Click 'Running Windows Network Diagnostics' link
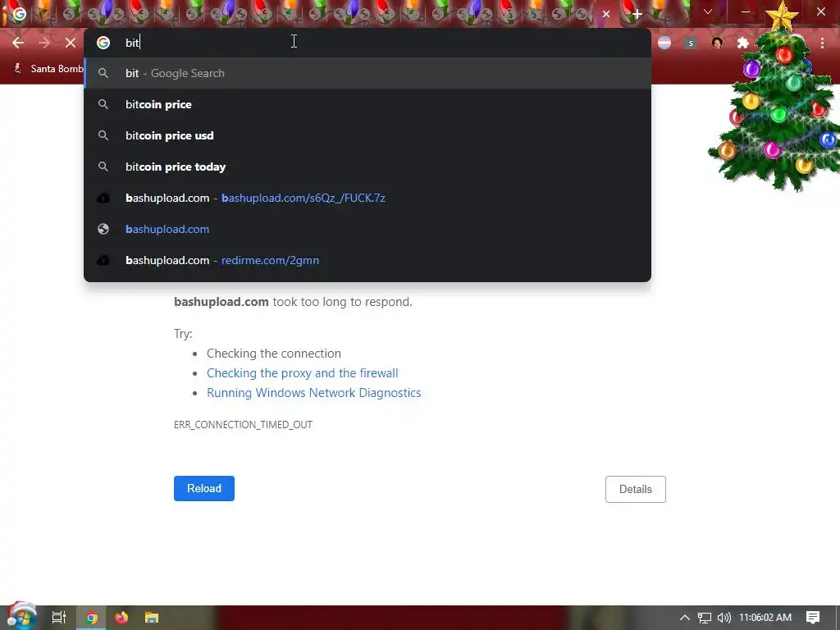 (314, 393)
